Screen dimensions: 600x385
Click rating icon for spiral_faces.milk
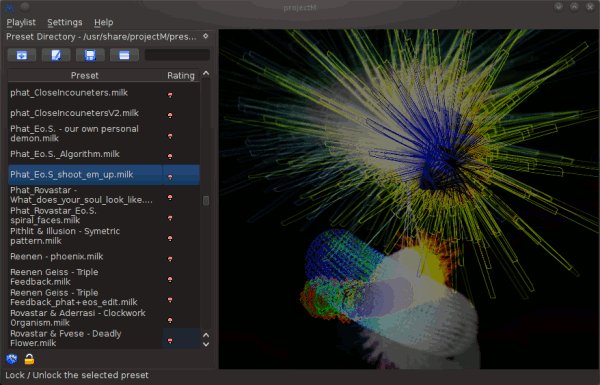coord(170,218)
